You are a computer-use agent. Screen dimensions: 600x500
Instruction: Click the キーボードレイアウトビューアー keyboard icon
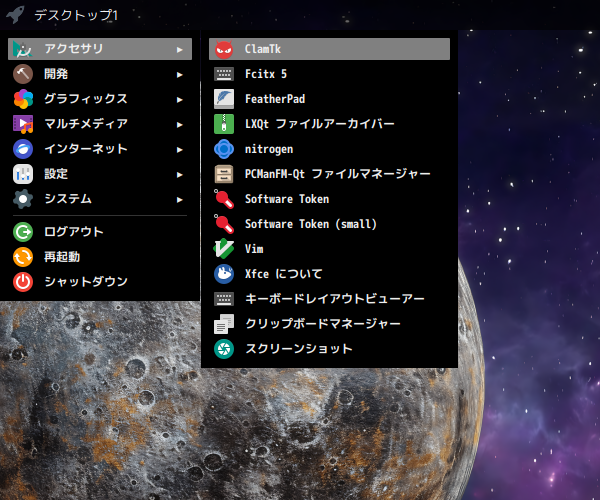click(224, 299)
